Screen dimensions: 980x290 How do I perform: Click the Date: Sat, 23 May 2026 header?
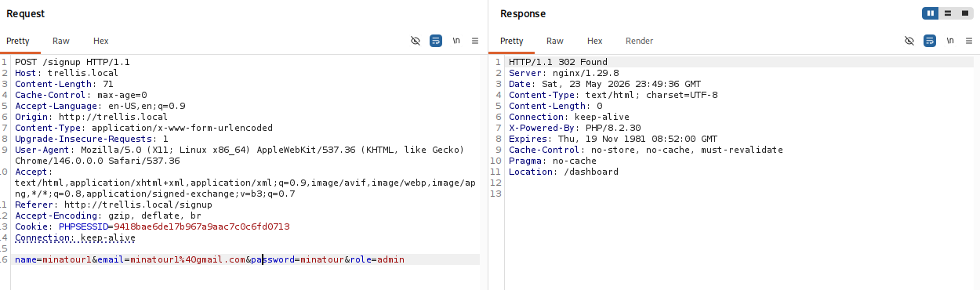[x=605, y=84]
